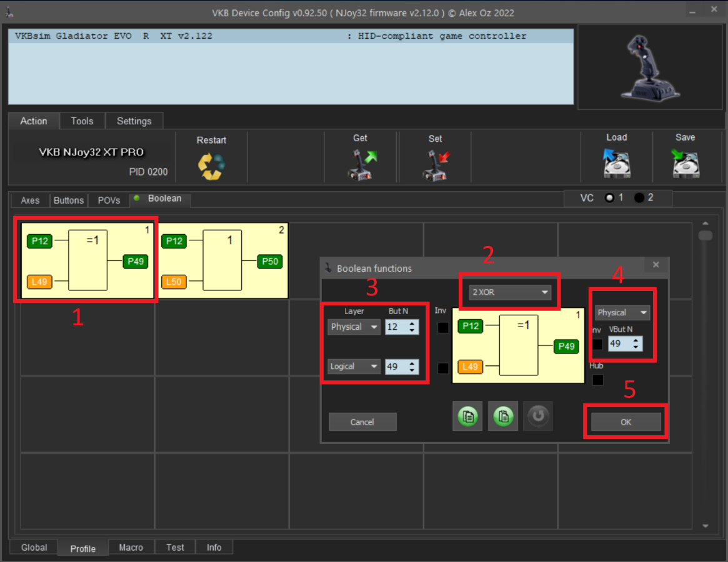728x562 pixels.
Task: Open the output Physical dropdown above VBut N
Action: tap(622, 312)
